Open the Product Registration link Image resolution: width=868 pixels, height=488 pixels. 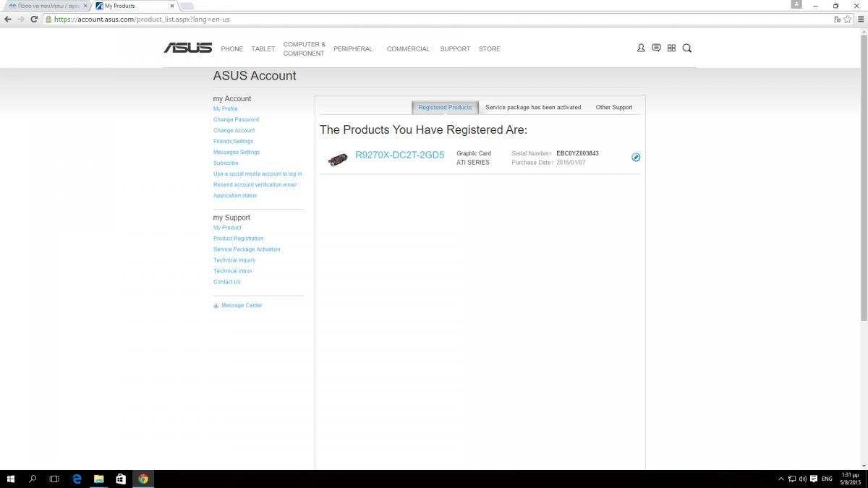(x=239, y=239)
